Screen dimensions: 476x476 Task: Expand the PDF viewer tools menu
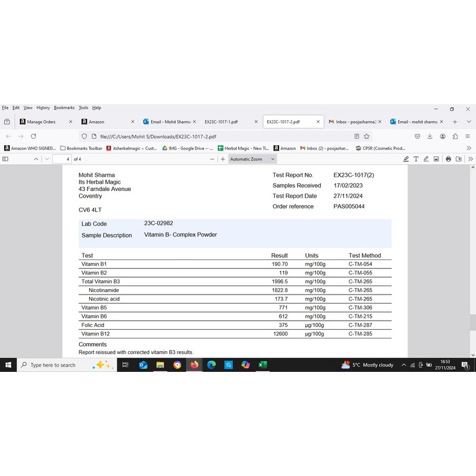(x=470, y=159)
